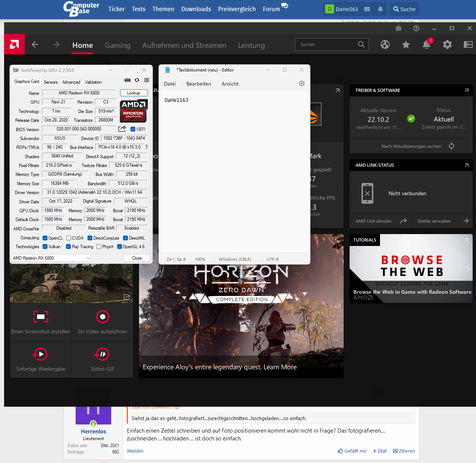
Task: Open the Bearbeiten menu in Editor
Action: [x=199, y=84]
